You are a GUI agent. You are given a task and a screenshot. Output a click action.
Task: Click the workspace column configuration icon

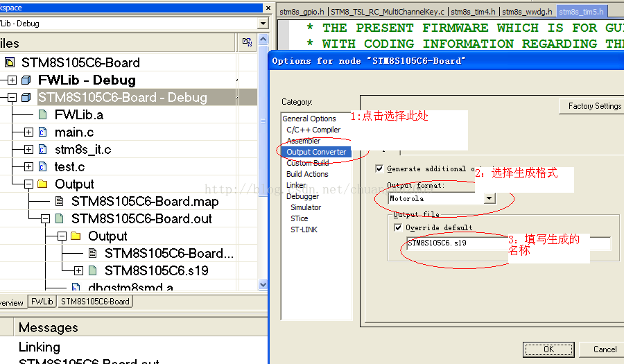click(x=247, y=42)
